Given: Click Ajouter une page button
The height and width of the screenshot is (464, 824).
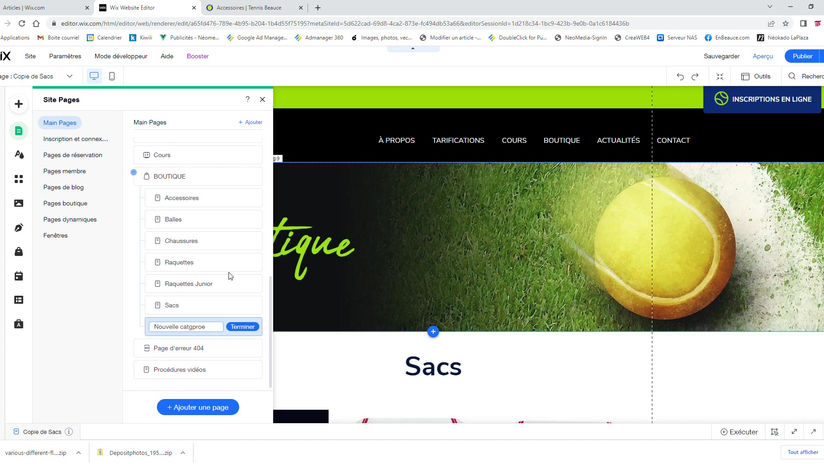Looking at the screenshot, I should 198,407.
